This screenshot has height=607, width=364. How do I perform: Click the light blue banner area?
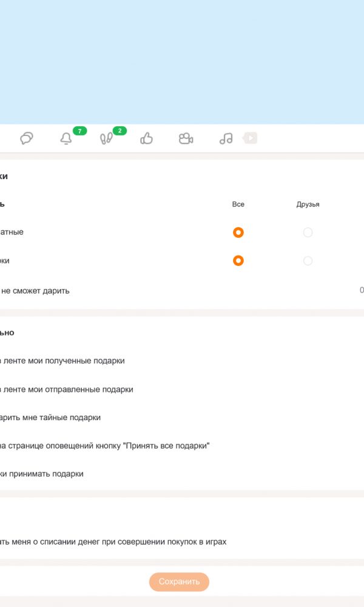click(x=182, y=61)
